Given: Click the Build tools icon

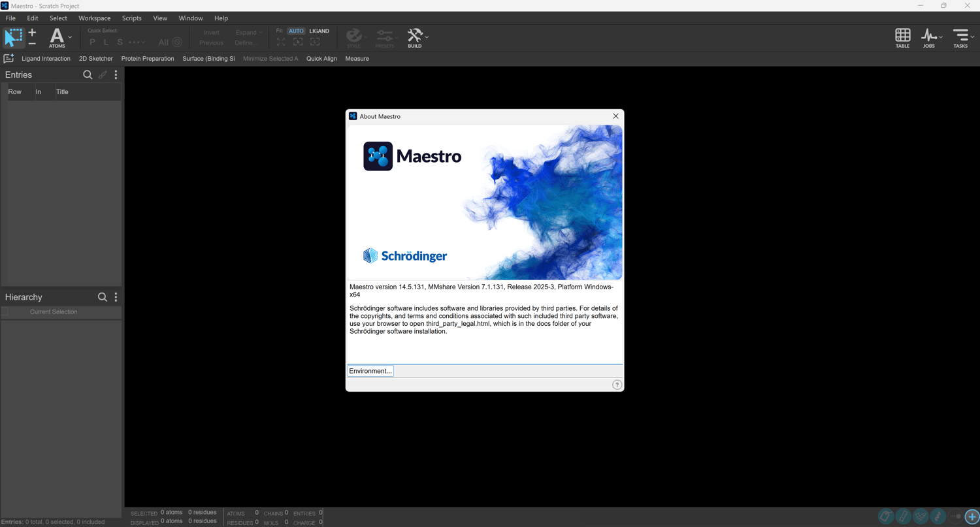Looking at the screenshot, I should 415,38.
